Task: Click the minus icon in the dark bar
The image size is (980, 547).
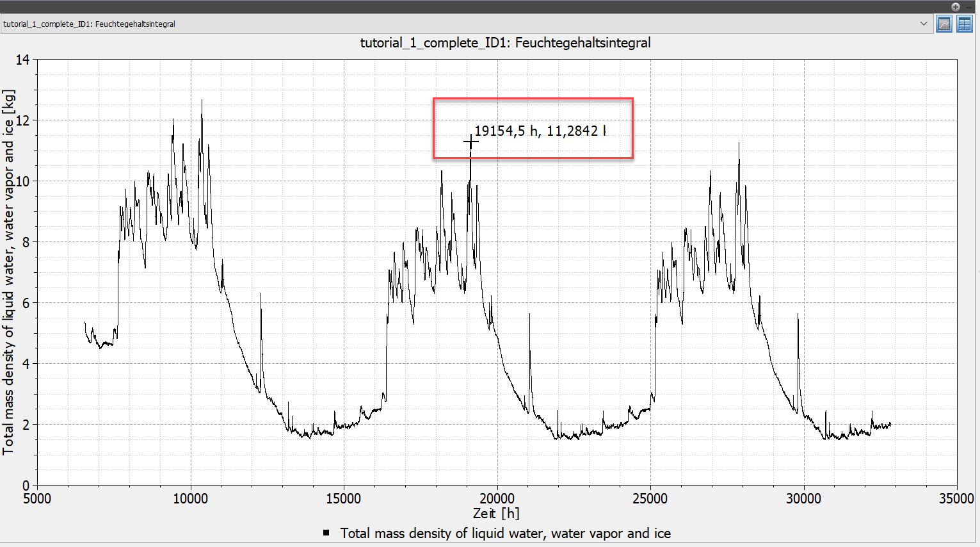Action: click(969, 6)
